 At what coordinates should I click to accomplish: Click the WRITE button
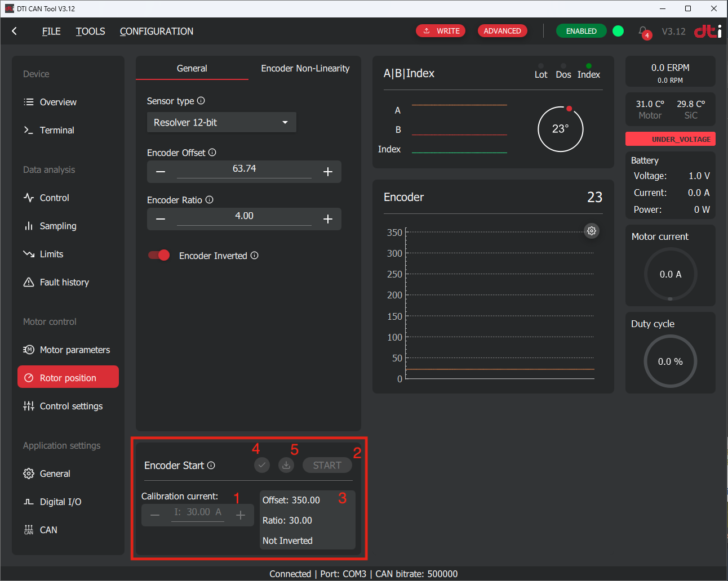tap(441, 31)
